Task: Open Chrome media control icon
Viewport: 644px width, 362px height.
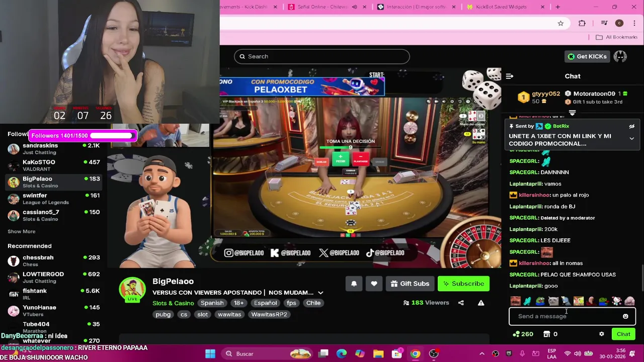Action: tap(604, 23)
